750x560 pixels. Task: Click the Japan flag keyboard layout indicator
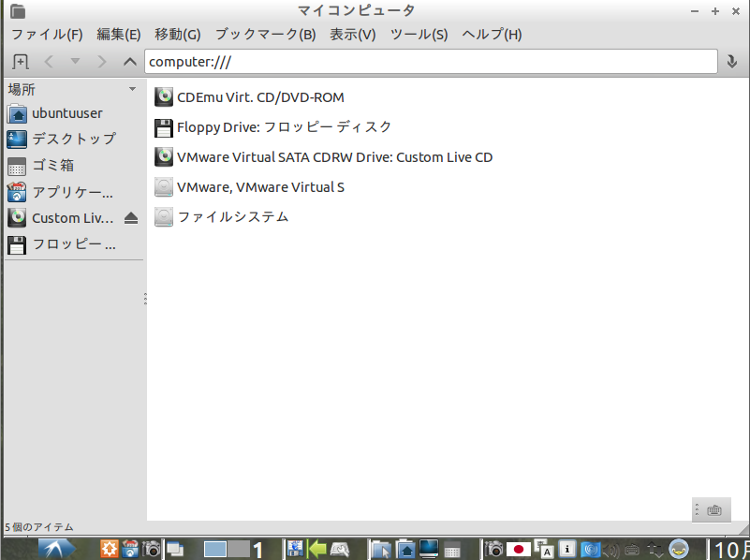coord(518,550)
